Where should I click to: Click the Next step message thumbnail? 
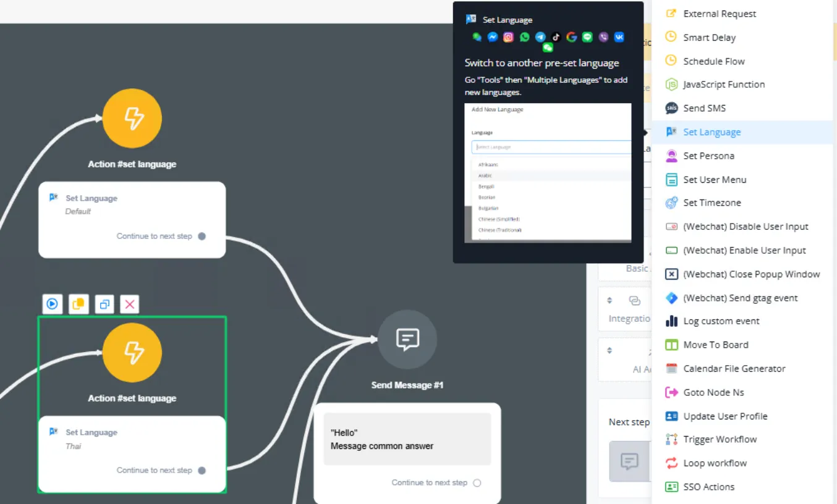[629, 461]
